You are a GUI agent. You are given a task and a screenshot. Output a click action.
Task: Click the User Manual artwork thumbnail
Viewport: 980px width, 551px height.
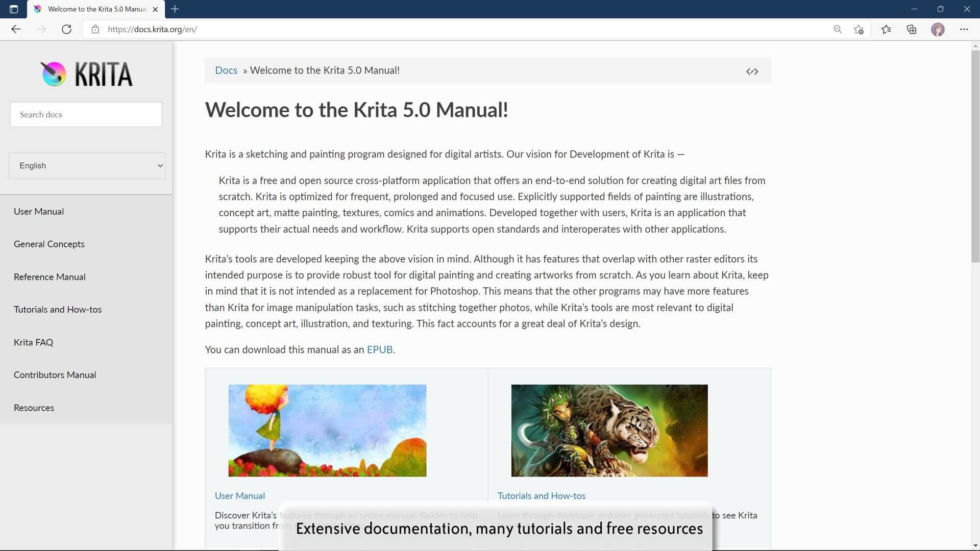327,430
